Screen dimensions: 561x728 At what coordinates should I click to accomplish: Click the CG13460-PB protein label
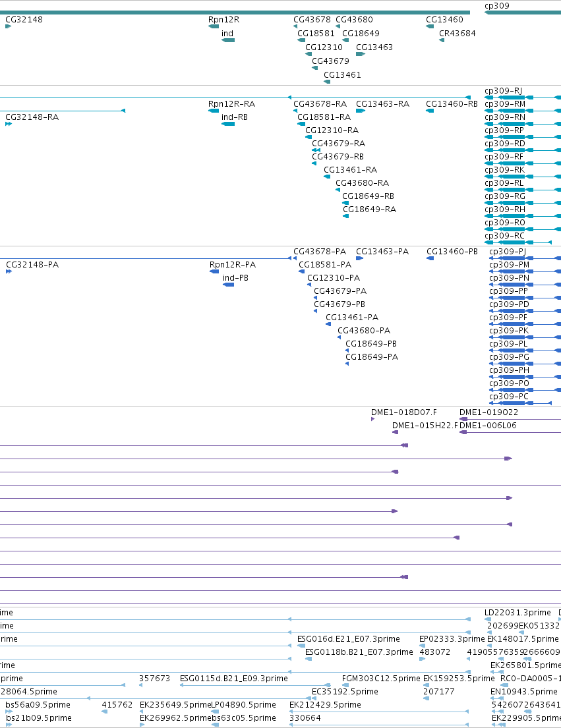click(452, 252)
